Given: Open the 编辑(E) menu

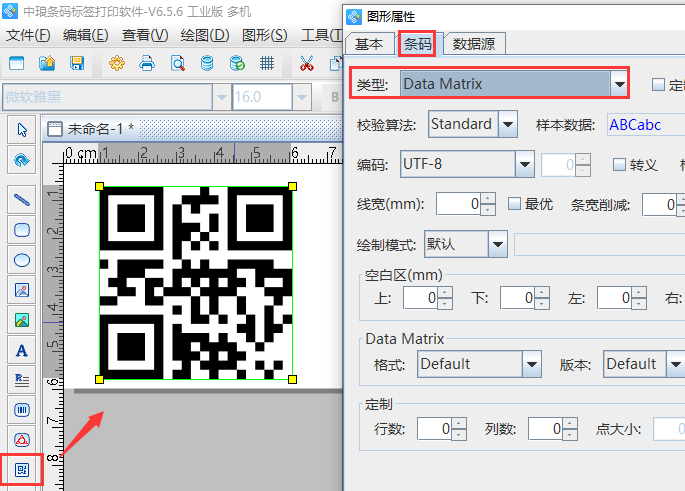Looking at the screenshot, I should point(86,35).
